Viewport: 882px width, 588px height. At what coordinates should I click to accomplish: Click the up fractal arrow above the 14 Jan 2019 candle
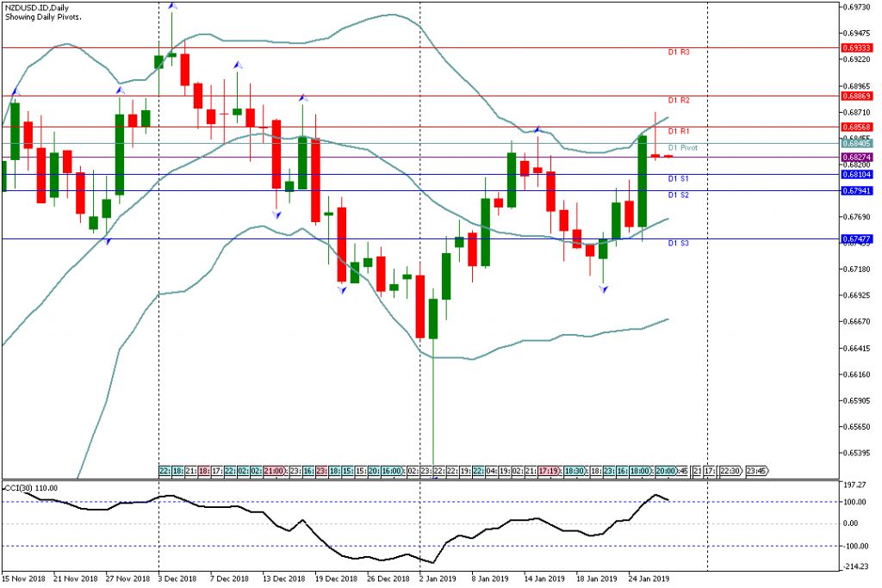tap(537, 129)
